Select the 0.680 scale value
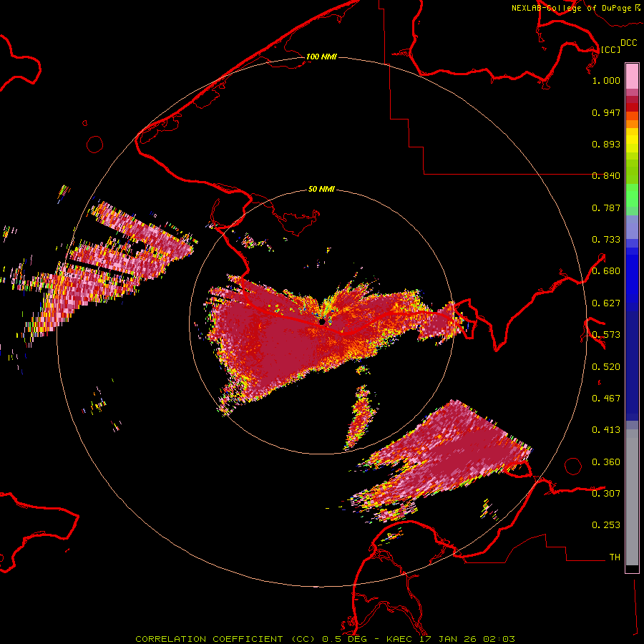This screenshot has width=644, height=644. [606, 271]
